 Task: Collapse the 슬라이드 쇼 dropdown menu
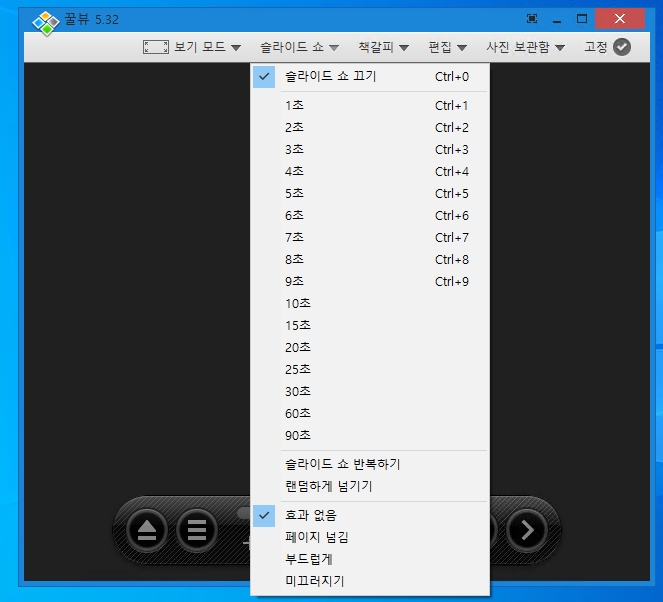[299, 47]
